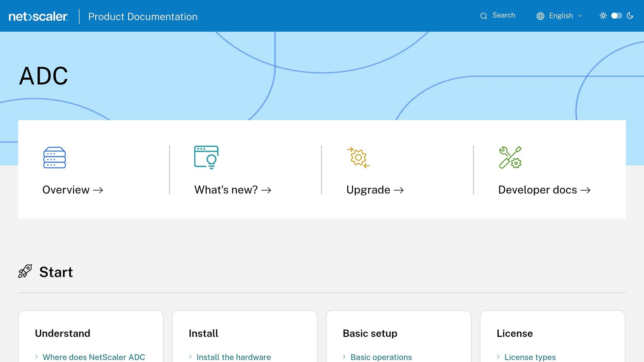This screenshot has width=644, height=362.
Task: Open the Basic operations link
Action: click(381, 357)
